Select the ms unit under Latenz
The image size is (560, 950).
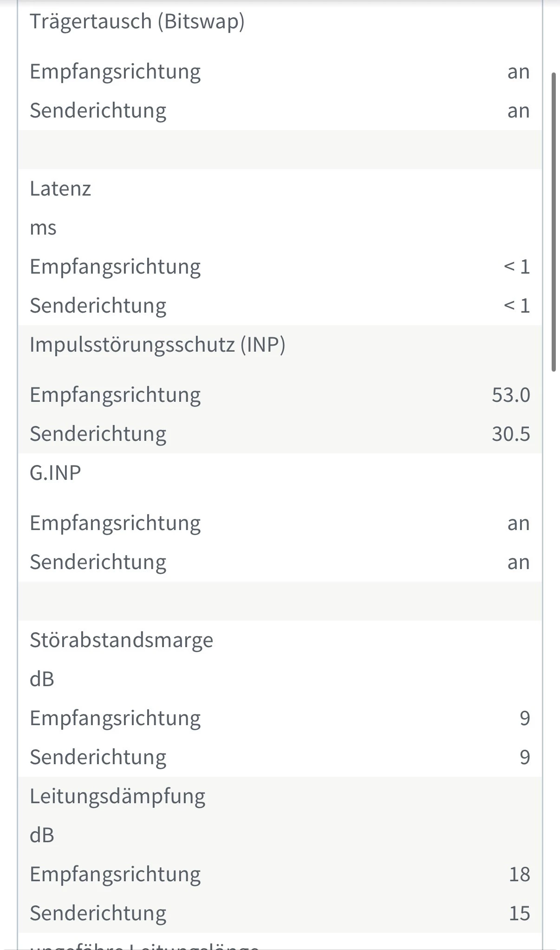coord(43,228)
